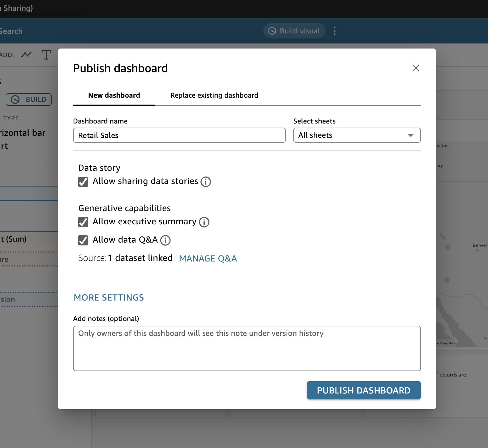This screenshot has width=488, height=448.
Task: Click the add line chart icon in toolbar
Action: (x=26, y=55)
